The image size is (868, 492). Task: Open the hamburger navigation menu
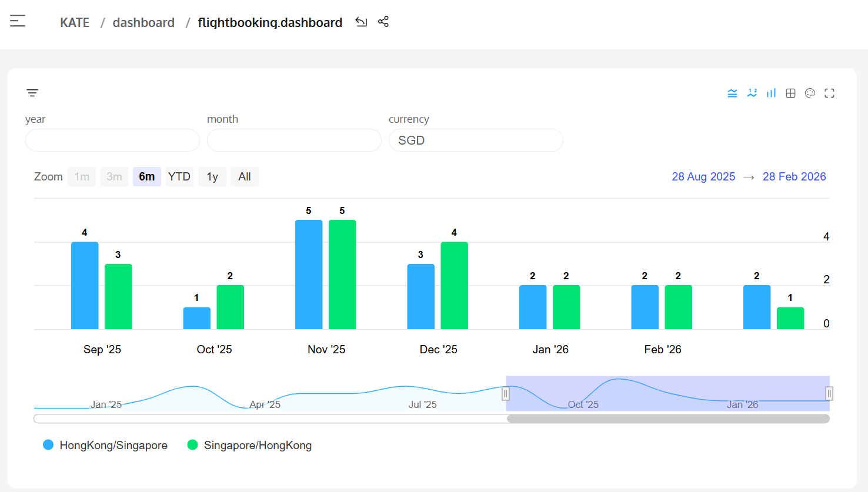click(18, 21)
